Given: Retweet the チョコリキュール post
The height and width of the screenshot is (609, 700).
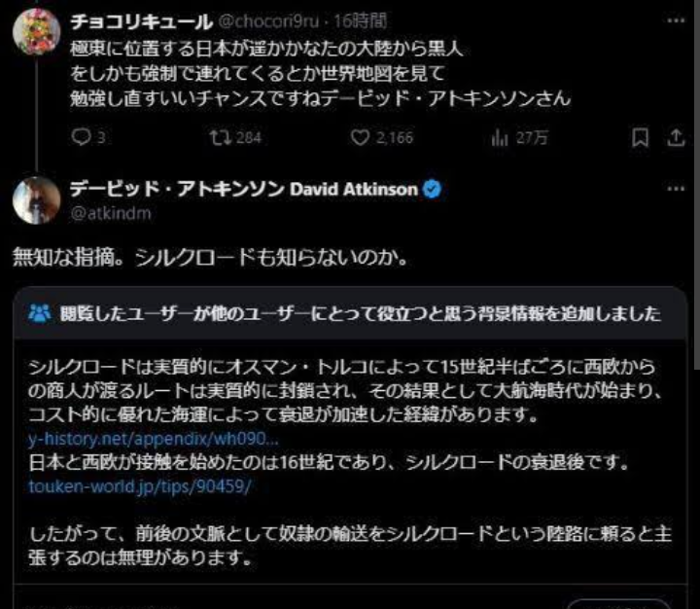Looking at the screenshot, I should (x=235, y=137).
